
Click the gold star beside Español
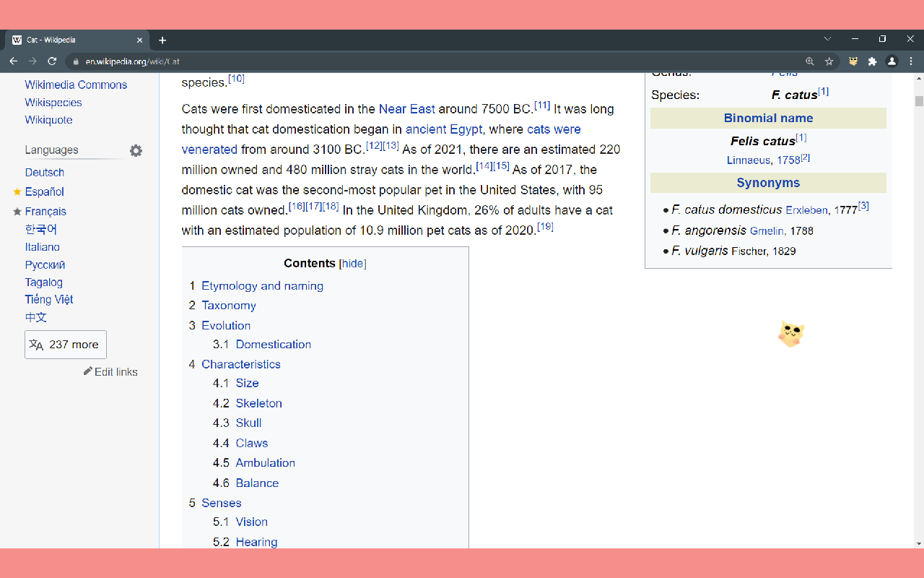(17, 191)
